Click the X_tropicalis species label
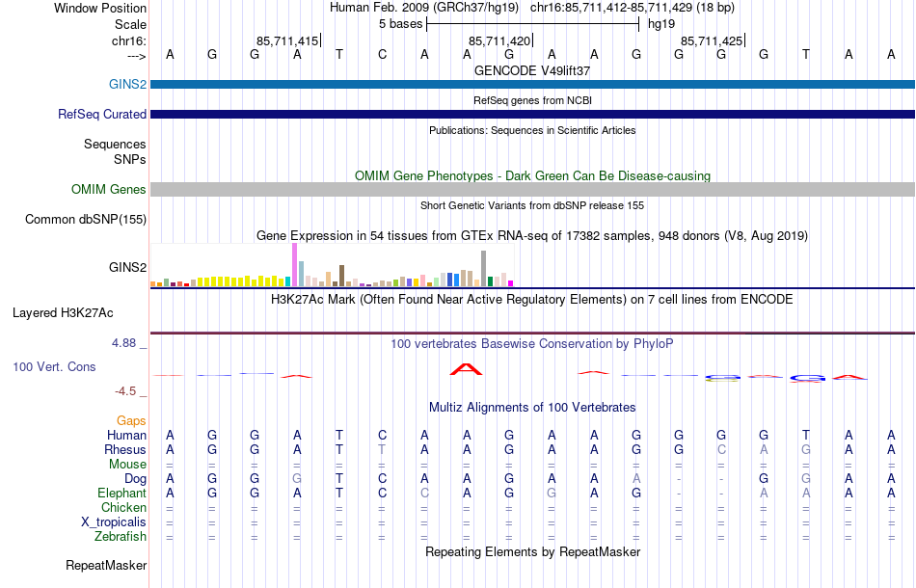 114,522
